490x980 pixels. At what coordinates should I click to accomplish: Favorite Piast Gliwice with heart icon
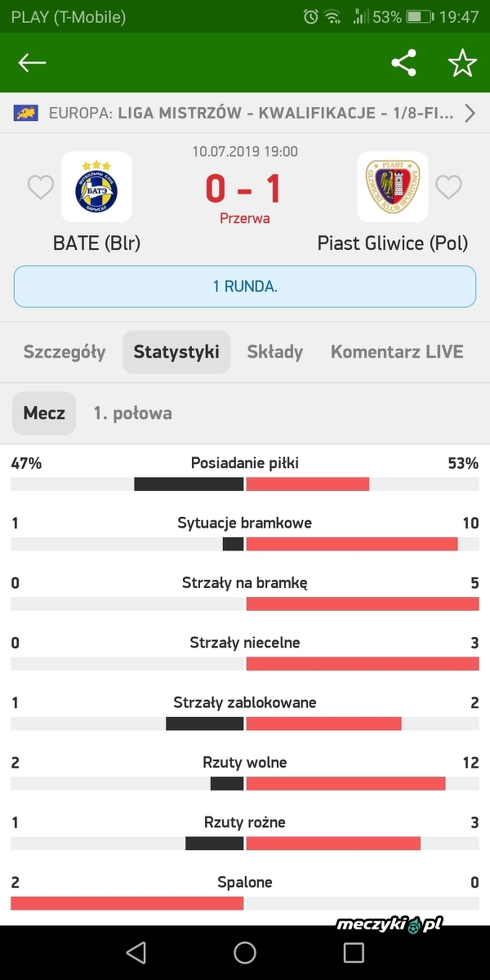(448, 188)
